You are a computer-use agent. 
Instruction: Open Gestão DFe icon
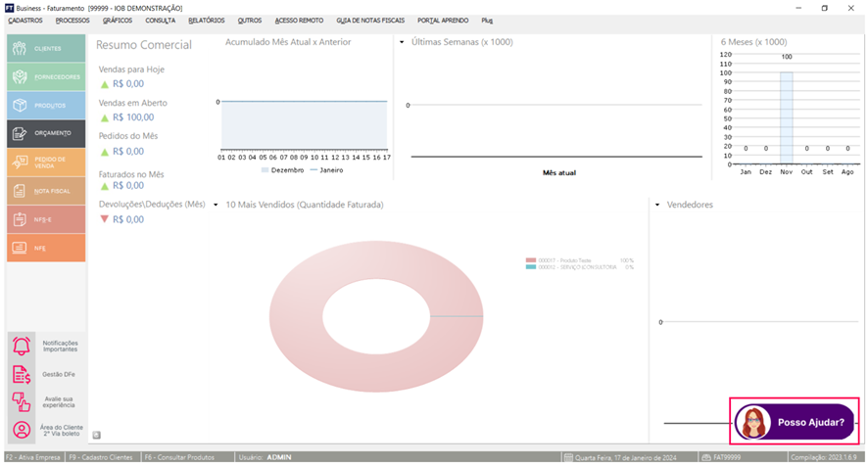tap(21, 374)
